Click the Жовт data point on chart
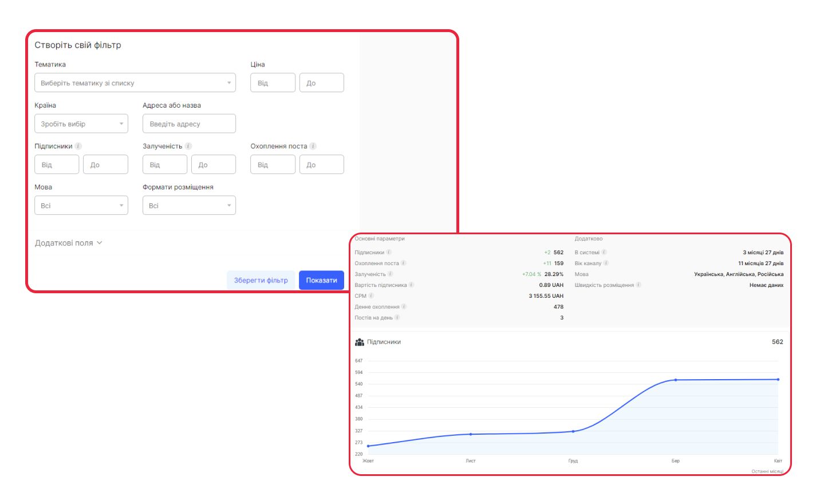828x504 pixels. pos(368,446)
